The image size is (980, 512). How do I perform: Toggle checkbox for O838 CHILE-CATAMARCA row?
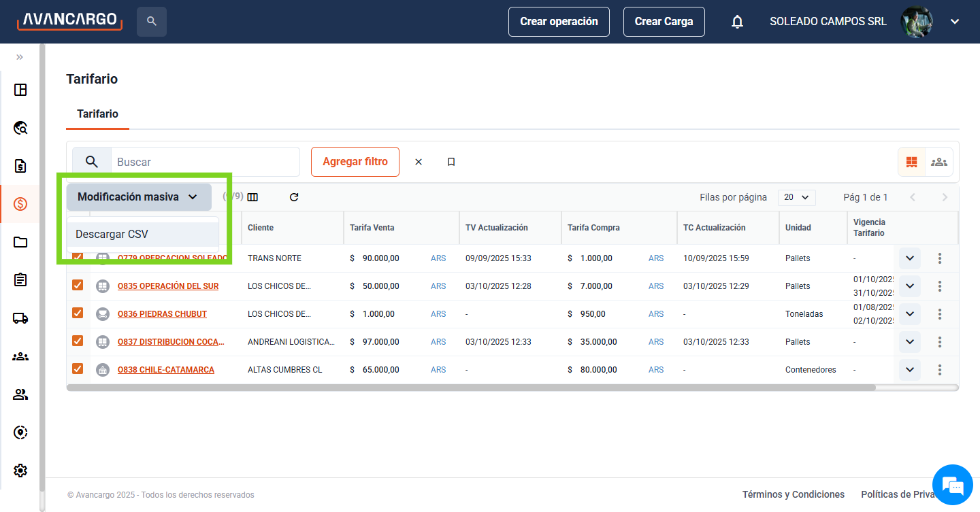click(x=78, y=369)
